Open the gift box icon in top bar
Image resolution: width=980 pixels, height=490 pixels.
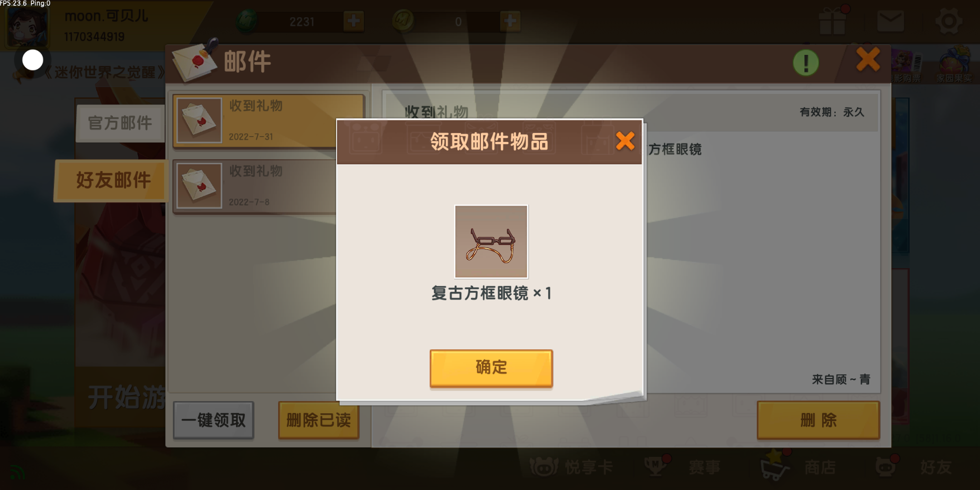[833, 21]
